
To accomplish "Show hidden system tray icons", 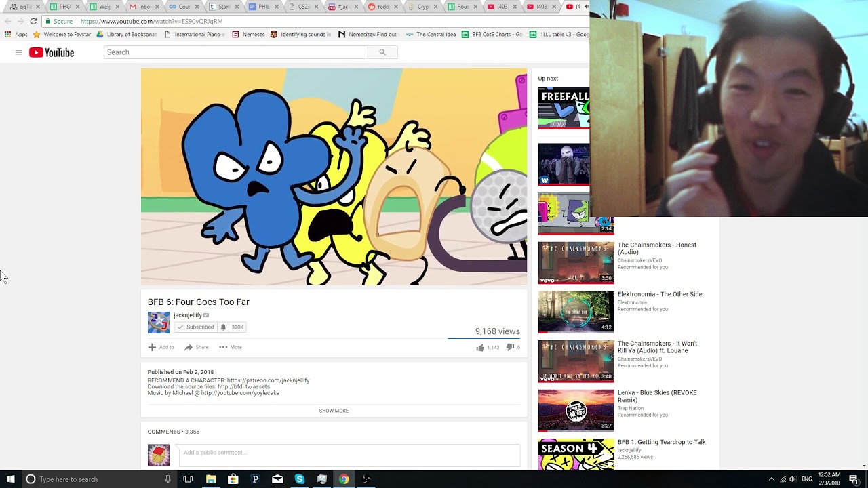I will click(771, 479).
